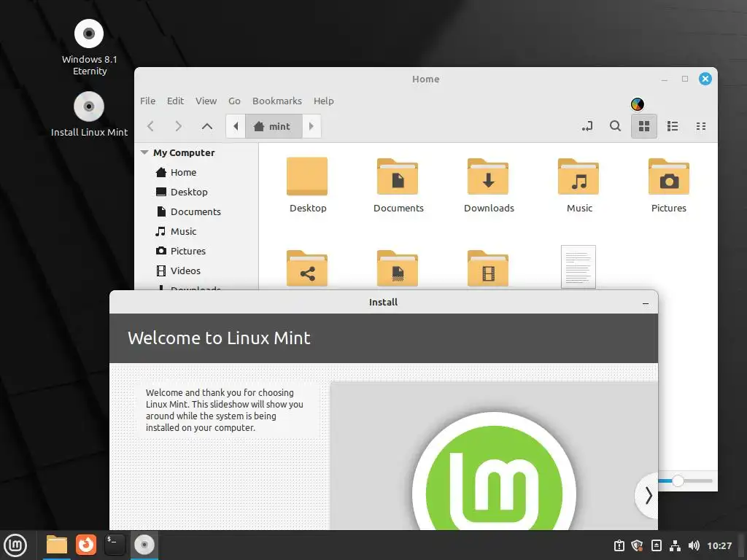The height and width of the screenshot is (560, 747).
Task: Open the clock showing 10:27
Action: coord(719,545)
